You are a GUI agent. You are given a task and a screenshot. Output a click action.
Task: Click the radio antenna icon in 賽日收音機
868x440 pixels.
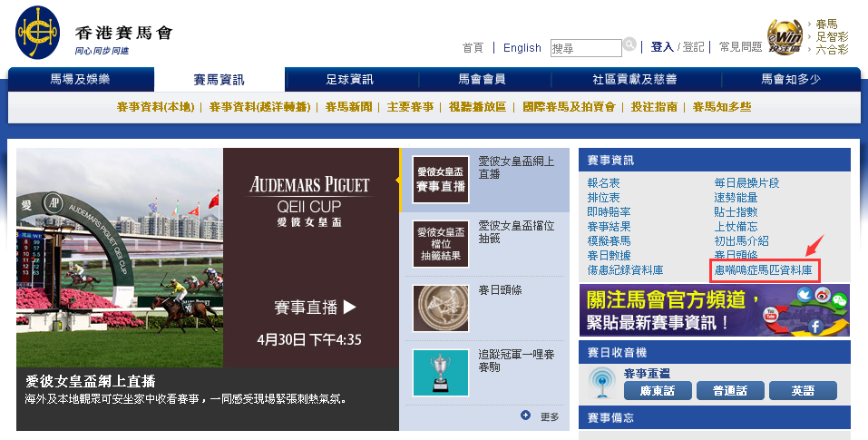[601, 383]
